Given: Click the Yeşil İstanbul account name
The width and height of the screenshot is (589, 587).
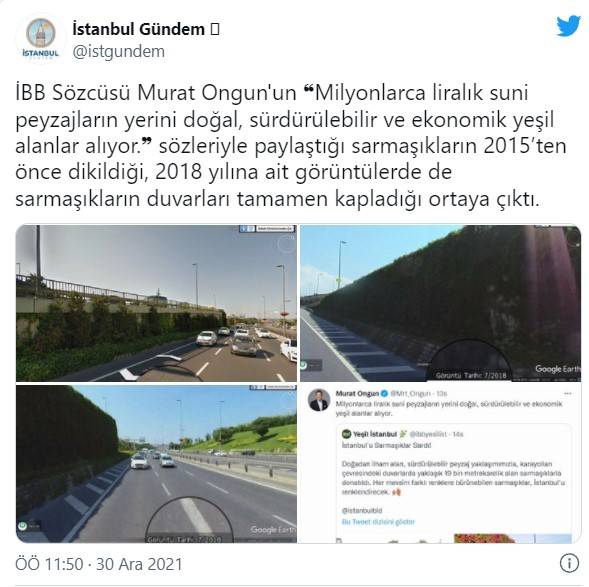Looking at the screenshot, I should (x=375, y=434).
